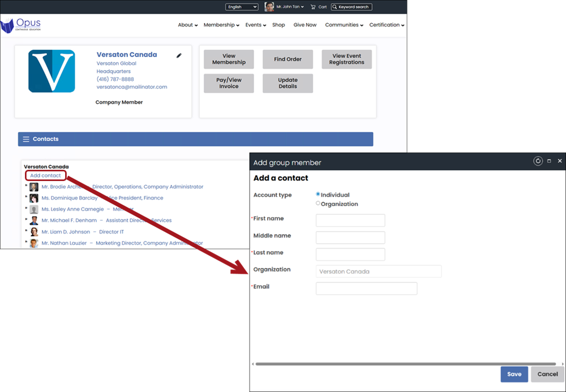Open the English language dropdown
Viewport: 566px width, 392px height.
click(242, 7)
